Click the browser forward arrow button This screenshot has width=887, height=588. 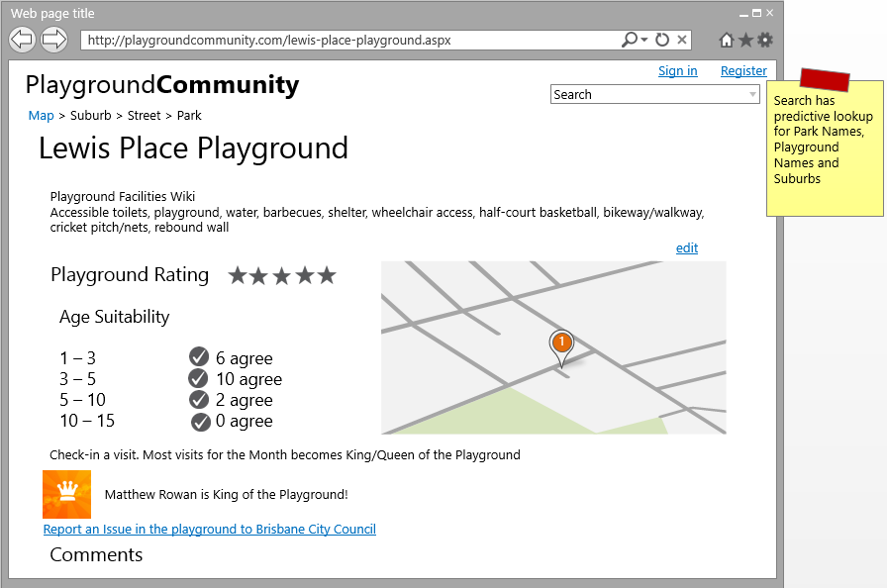click(x=53, y=40)
